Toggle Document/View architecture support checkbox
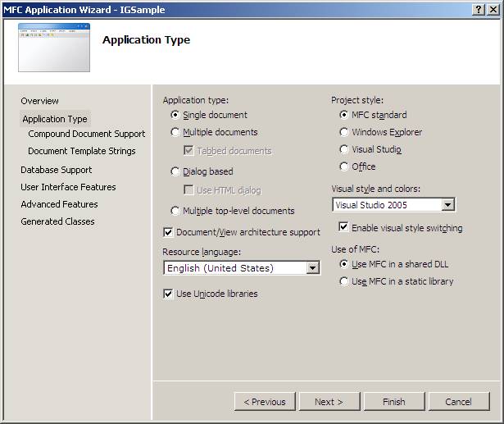Image resolution: width=504 pixels, height=424 pixels. [169, 232]
